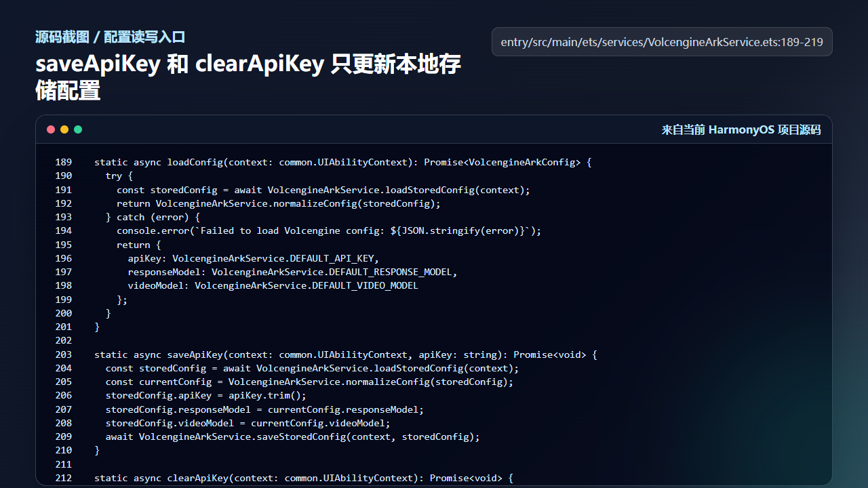
Task: Click the 'apiKey: ...DEFAULT_API_KEY' line
Action: [254, 258]
